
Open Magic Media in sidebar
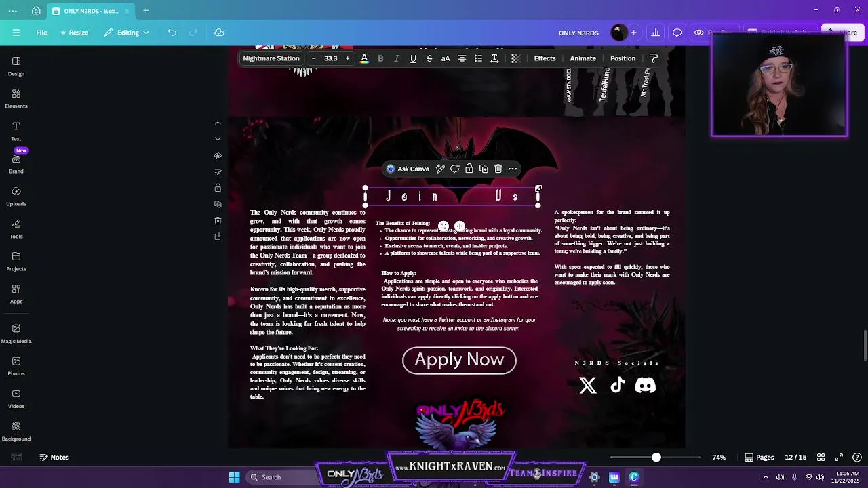click(x=16, y=333)
